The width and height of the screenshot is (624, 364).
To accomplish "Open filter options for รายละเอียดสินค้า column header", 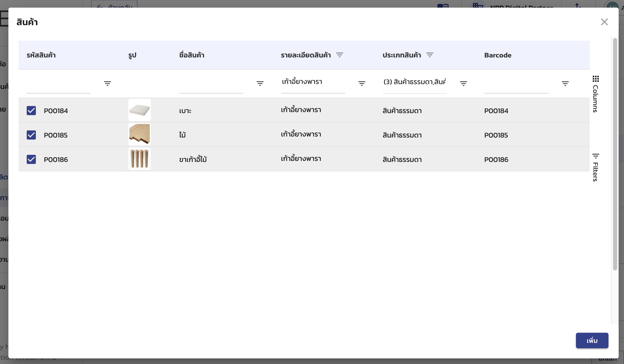I will coord(340,55).
